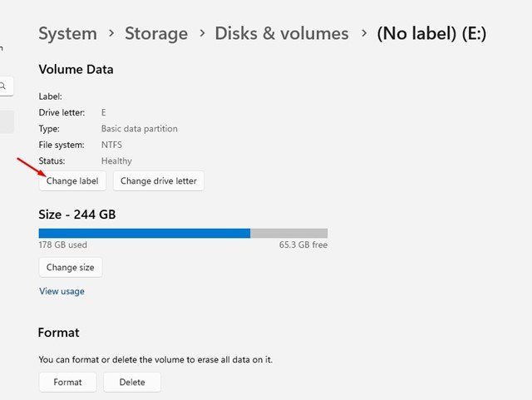Click the (No label) (E:) page title
532x400 pixels.
coord(431,34)
